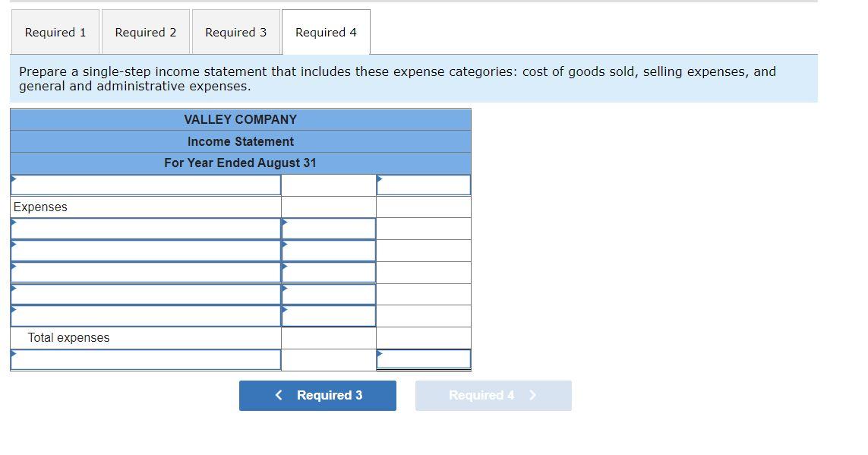Select the top-right total amount input cell

[423, 184]
